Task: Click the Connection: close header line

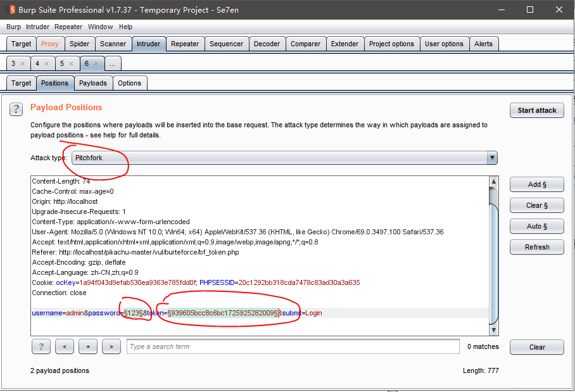Action: (x=59, y=293)
